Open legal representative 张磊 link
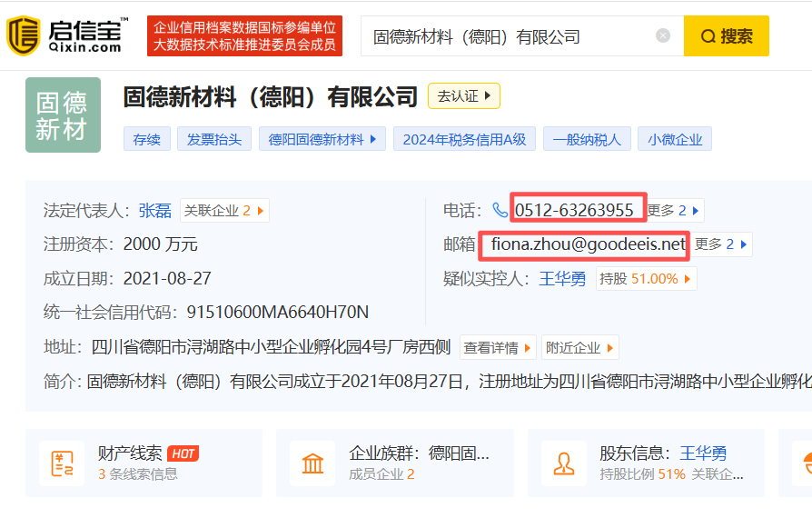812x518 pixels. pyautogui.click(x=154, y=211)
